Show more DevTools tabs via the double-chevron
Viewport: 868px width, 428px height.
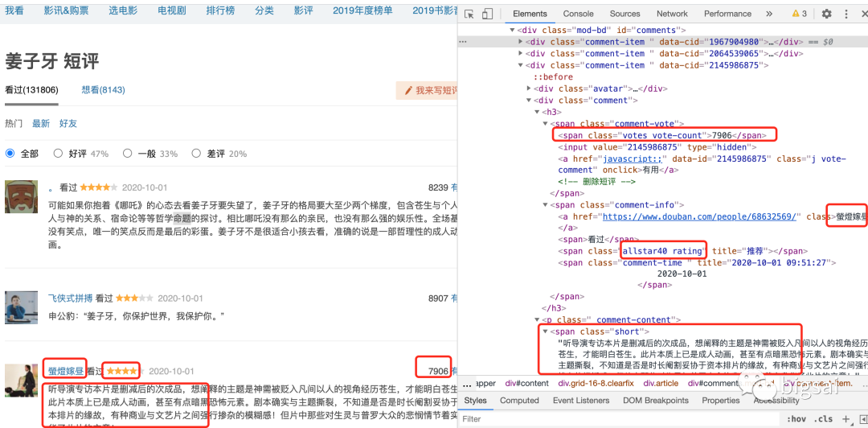[x=769, y=14]
